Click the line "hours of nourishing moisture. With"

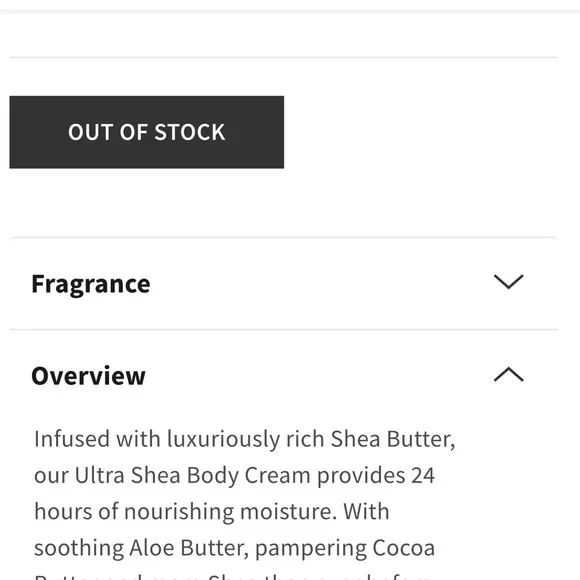[x=212, y=511]
